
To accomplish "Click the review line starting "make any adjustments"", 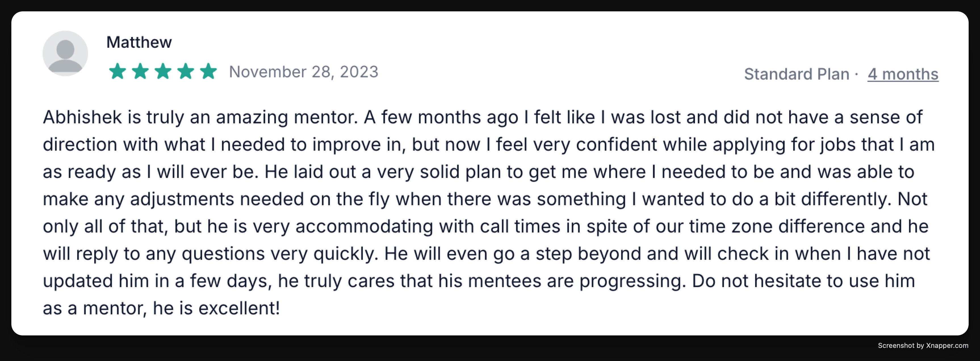I will pos(485,199).
